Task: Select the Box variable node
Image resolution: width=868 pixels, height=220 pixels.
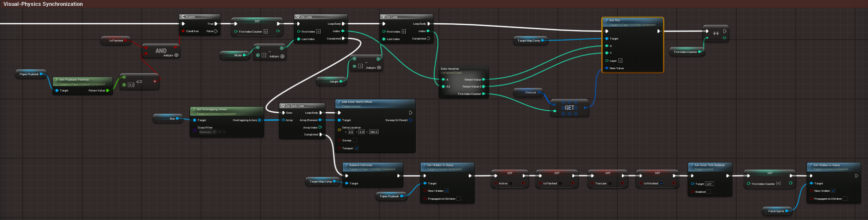Action: [168, 119]
